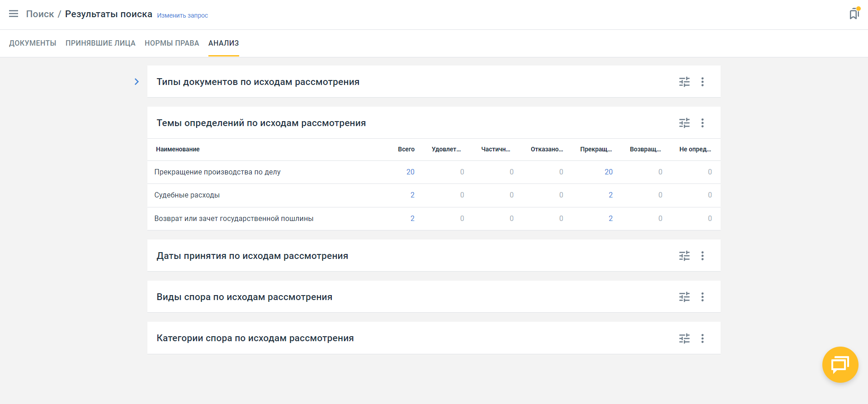Open filter settings for Виды спора section
Screen dimensions: 868x404
[x=684, y=297]
